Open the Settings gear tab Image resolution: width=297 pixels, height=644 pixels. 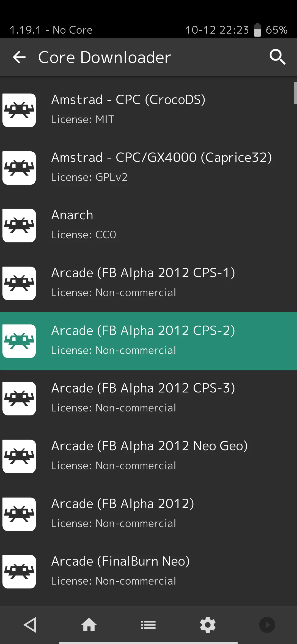pos(208,625)
